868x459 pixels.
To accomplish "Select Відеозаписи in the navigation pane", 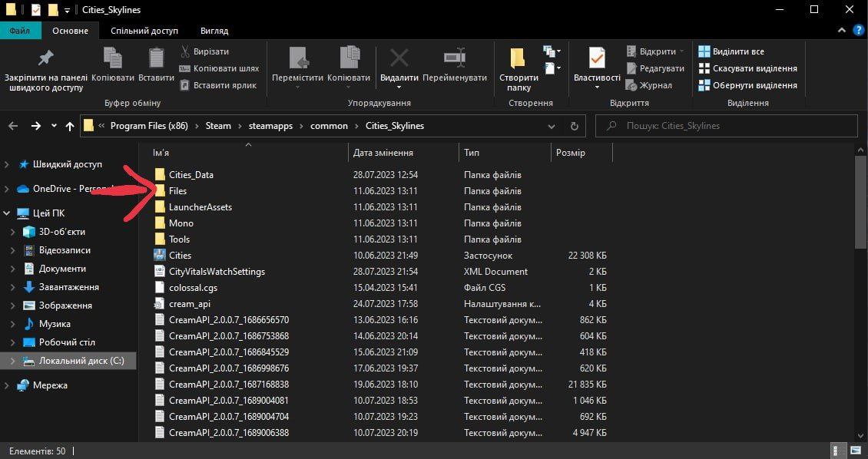I will click(65, 250).
